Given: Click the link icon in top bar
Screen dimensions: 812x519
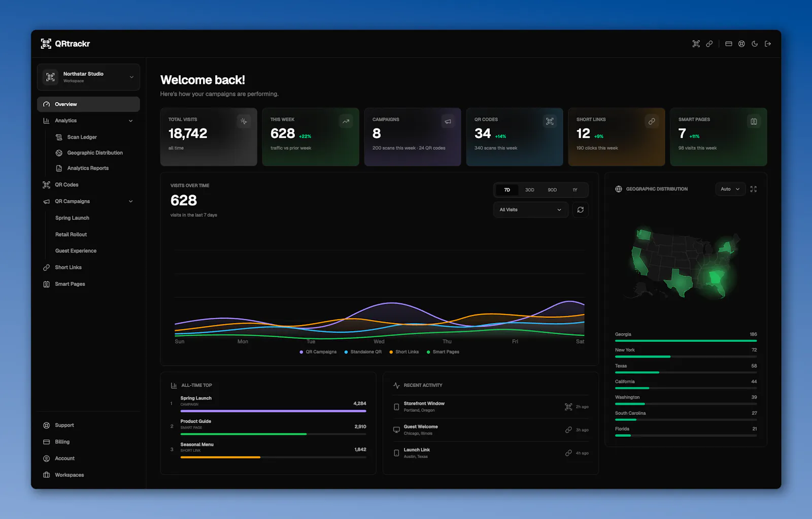Looking at the screenshot, I should click(709, 44).
